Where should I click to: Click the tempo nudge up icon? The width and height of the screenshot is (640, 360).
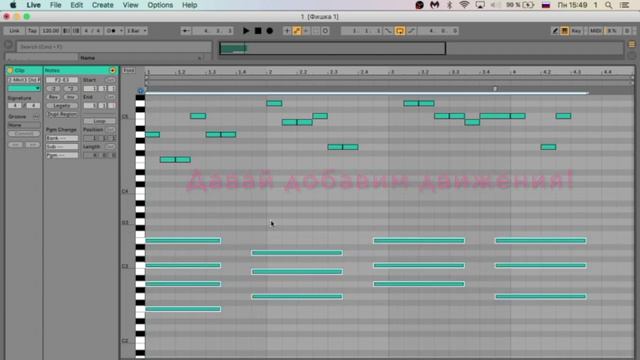click(x=76, y=31)
